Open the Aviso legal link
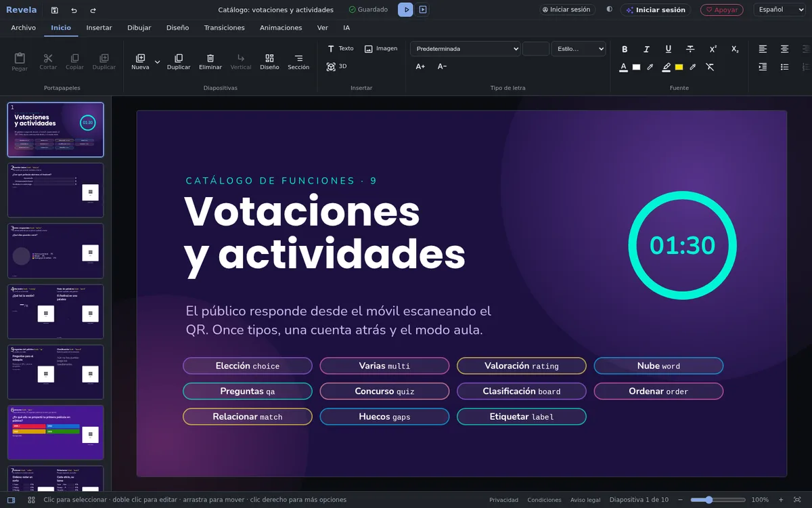 coord(585,500)
